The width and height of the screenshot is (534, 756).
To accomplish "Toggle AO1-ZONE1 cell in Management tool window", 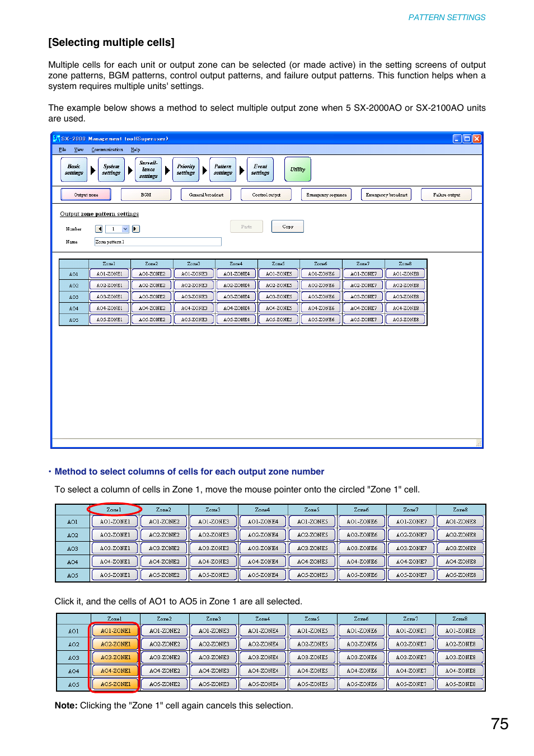I will (109, 274).
